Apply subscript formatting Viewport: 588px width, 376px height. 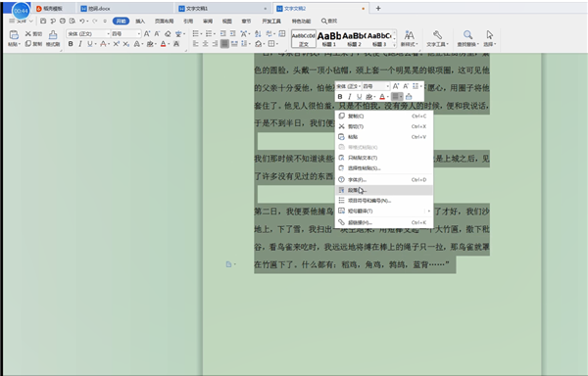click(x=126, y=44)
